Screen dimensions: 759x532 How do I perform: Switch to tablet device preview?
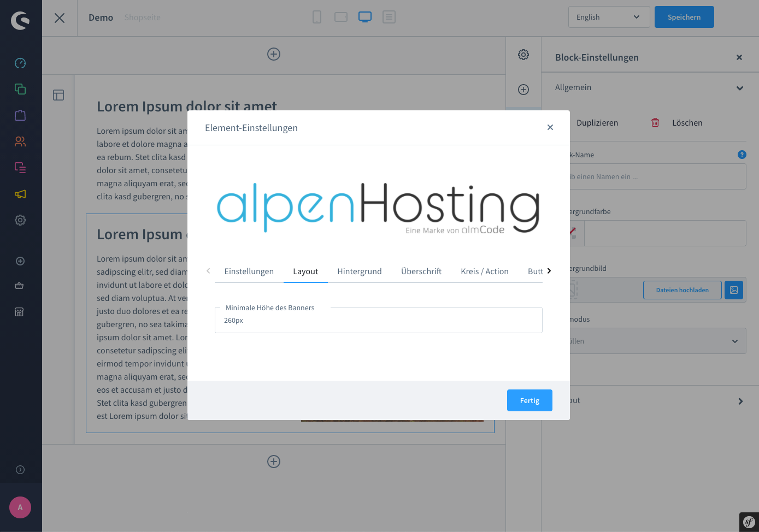341,17
